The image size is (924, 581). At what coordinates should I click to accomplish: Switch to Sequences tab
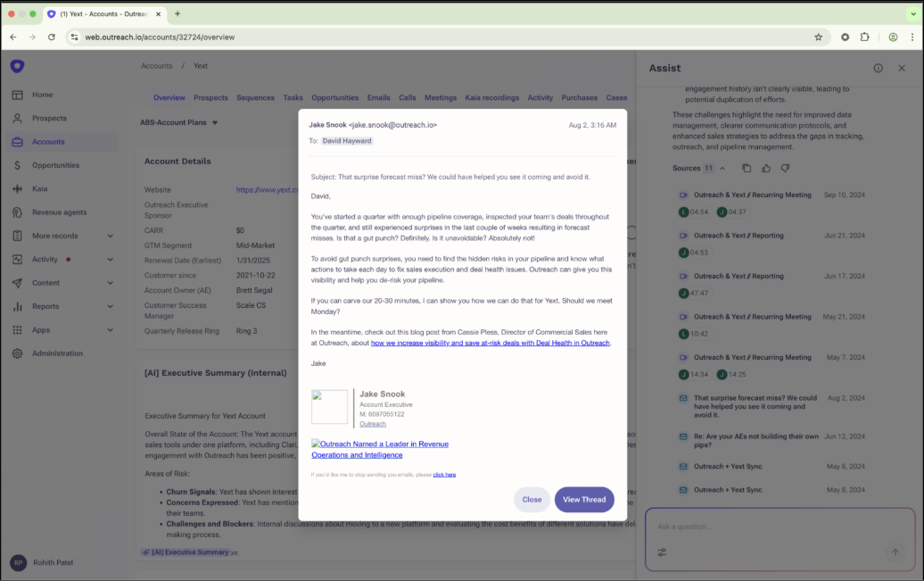coord(255,98)
